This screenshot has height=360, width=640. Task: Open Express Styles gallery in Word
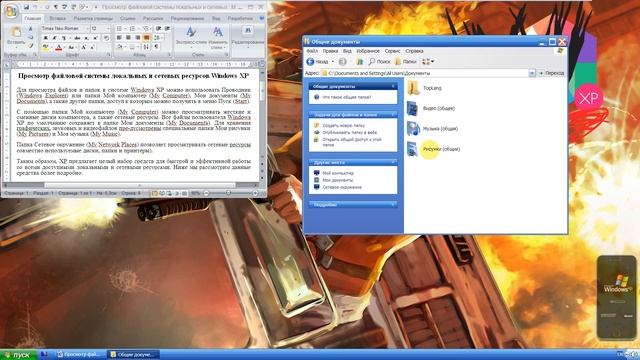(x=191, y=37)
